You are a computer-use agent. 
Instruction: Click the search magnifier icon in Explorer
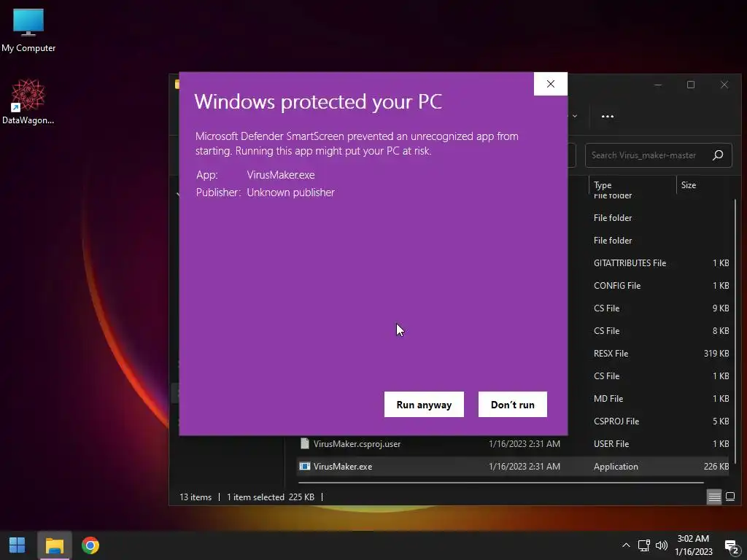(718, 155)
